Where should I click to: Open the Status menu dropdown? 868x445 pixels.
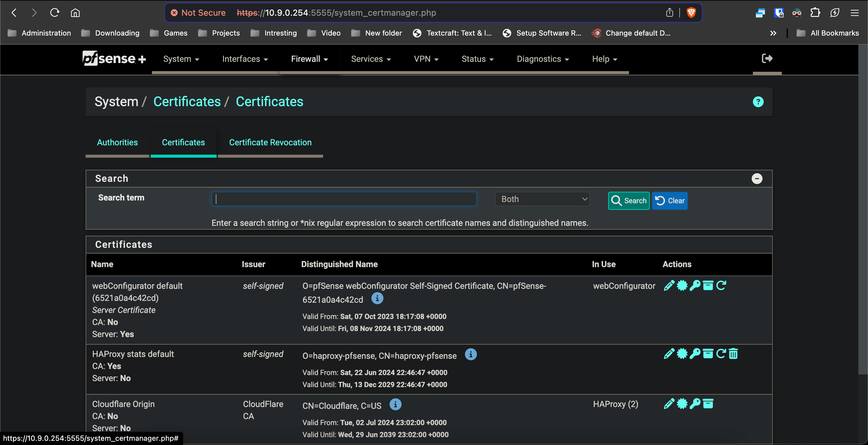[477, 59]
